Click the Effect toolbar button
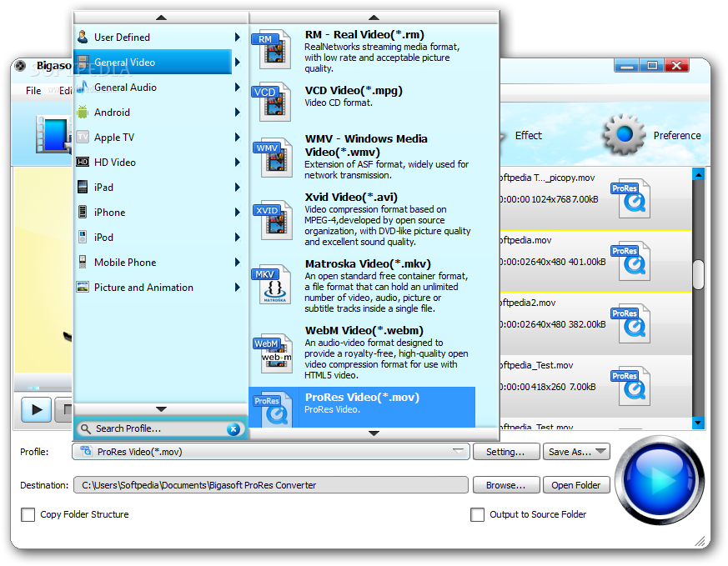 coord(529,136)
